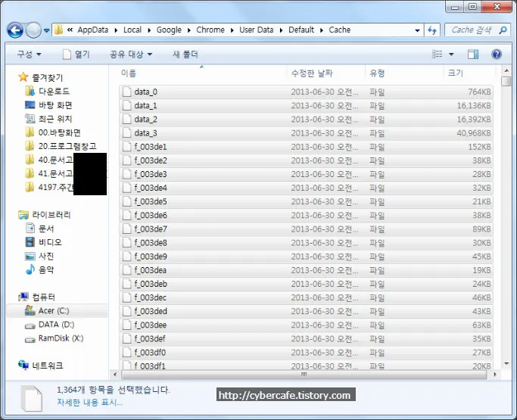Open the address bar previous locations dropdown
Screen dimensions: 517x420
(417, 30)
